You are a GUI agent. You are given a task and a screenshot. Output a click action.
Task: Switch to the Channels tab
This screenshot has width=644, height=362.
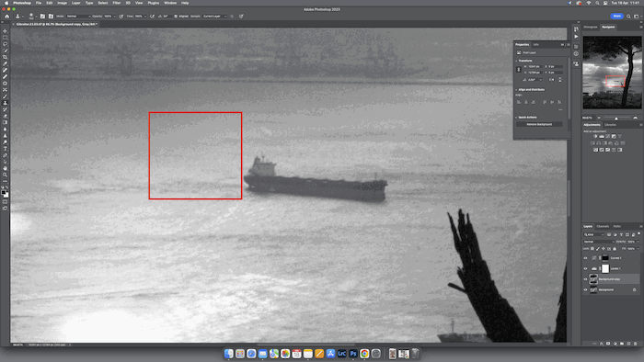[603, 226]
